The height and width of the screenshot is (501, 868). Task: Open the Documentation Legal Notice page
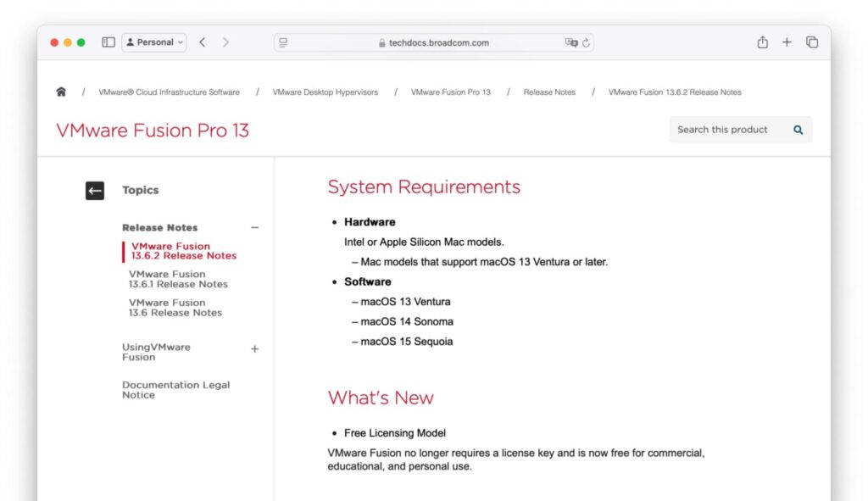coord(175,390)
